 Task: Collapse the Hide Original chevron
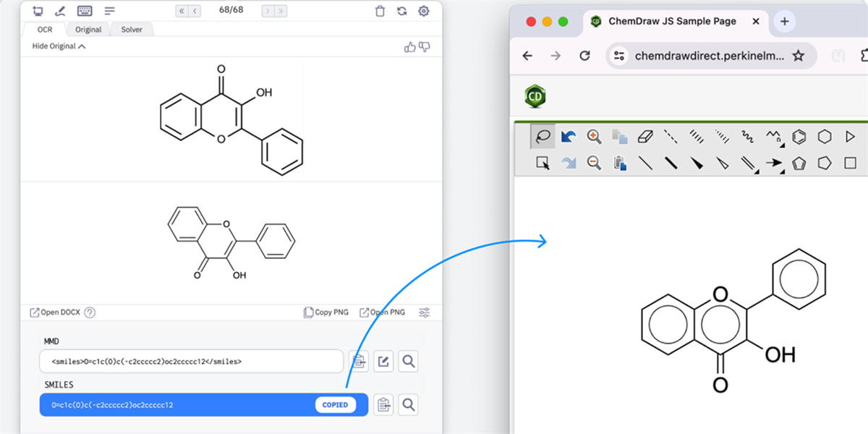(x=81, y=46)
